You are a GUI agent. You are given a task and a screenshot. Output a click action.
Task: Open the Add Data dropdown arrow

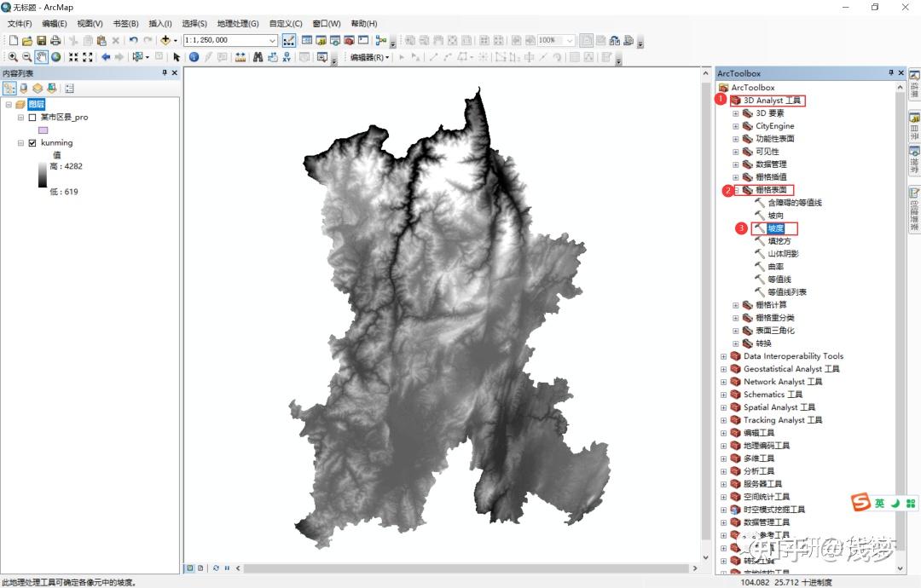pos(175,41)
